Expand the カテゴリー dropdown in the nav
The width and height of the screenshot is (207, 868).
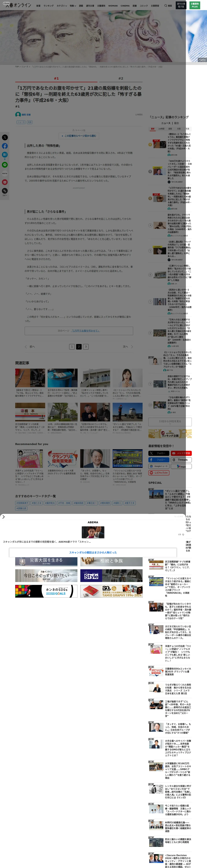[62, 6]
